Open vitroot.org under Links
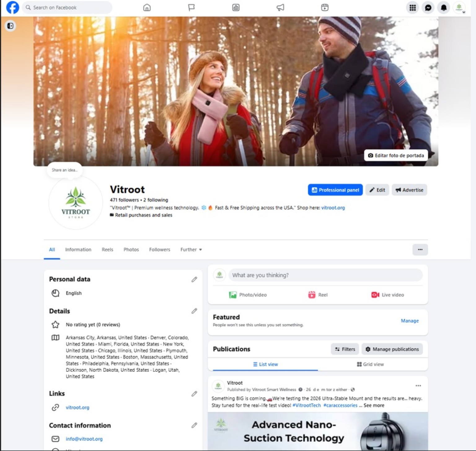This screenshot has height=451, width=476. [x=77, y=407]
